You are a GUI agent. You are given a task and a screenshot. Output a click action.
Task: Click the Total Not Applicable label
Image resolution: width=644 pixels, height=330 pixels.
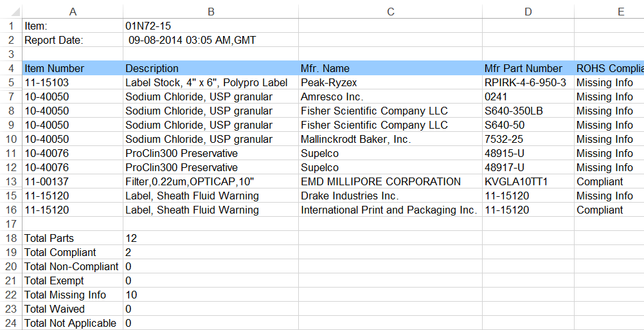point(73,323)
